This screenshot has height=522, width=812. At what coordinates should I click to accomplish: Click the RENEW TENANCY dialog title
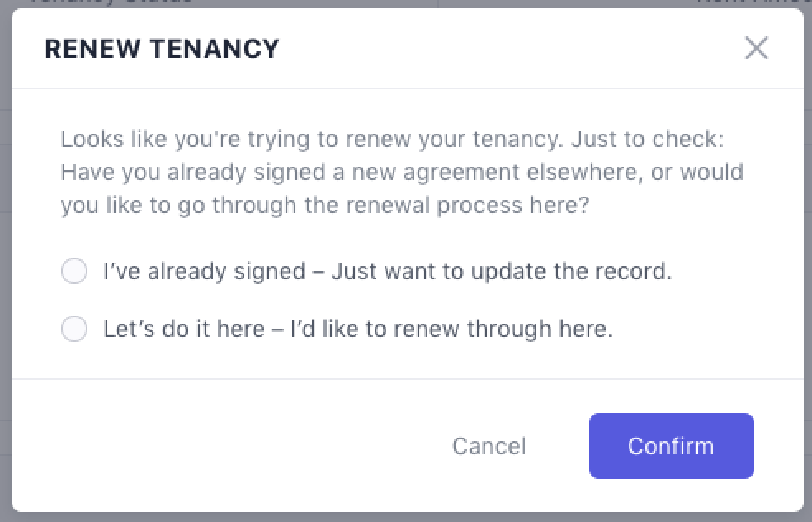click(x=162, y=49)
